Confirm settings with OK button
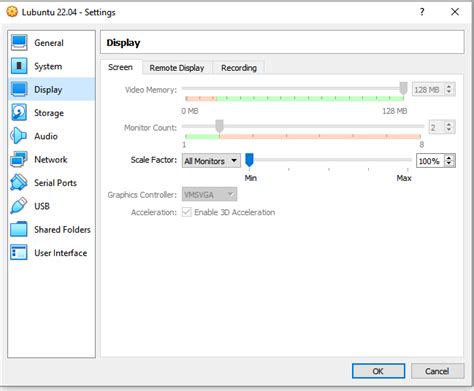The width and height of the screenshot is (474, 391). click(x=378, y=371)
